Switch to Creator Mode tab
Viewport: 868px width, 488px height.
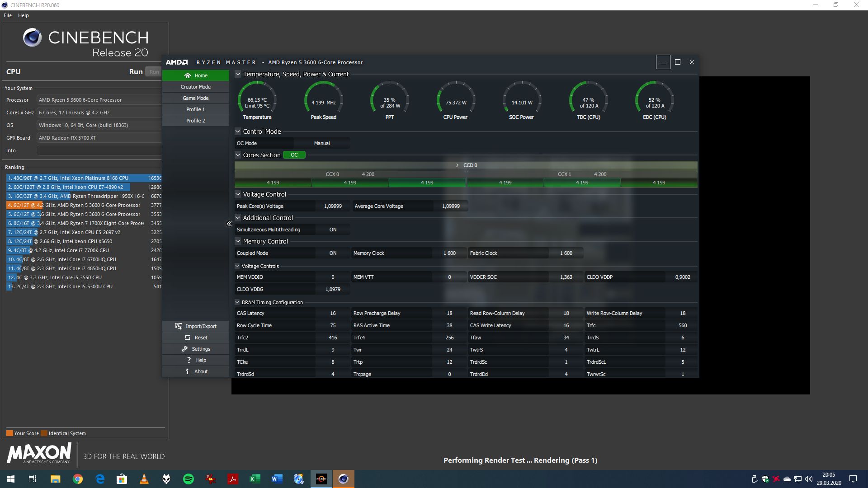[x=195, y=87]
